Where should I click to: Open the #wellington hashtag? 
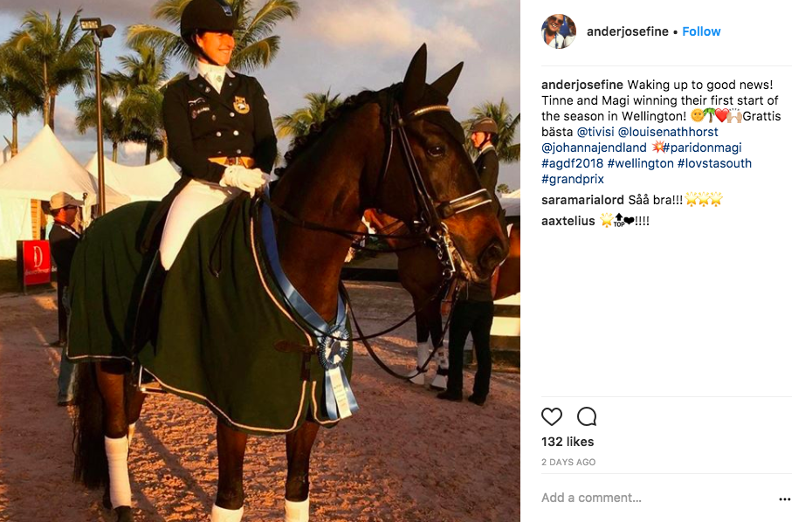pos(640,163)
